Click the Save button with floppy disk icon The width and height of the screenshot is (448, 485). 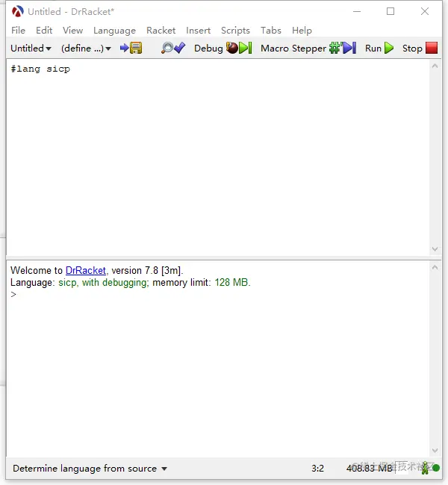[x=131, y=48]
